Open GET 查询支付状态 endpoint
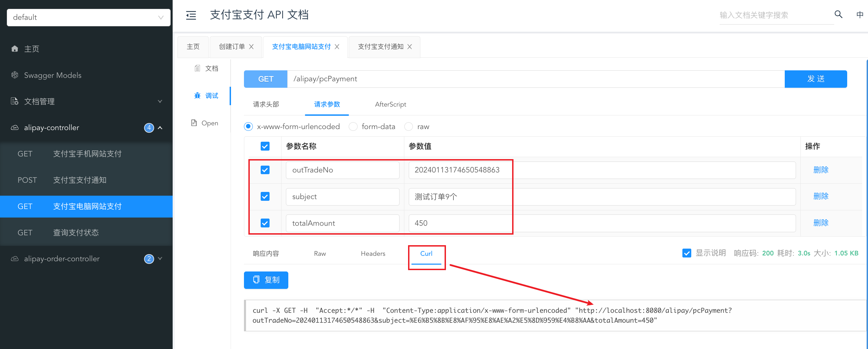The image size is (868, 349). [x=86, y=233]
